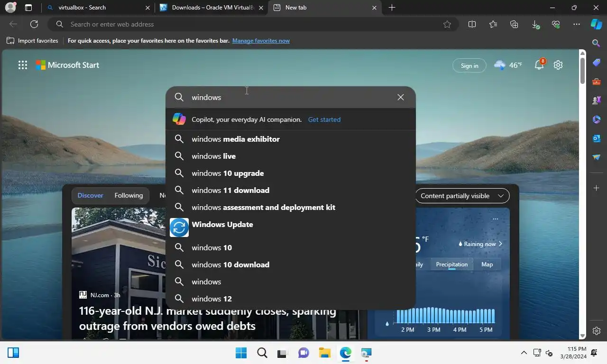
Task: Open sidebar Drop icon
Action: [597, 157]
